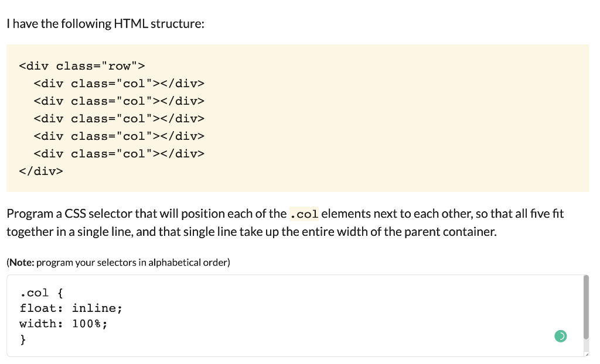This screenshot has width=600, height=364.
Task: Click the 'width: 100%;' line in answer
Action: click(x=63, y=324)
